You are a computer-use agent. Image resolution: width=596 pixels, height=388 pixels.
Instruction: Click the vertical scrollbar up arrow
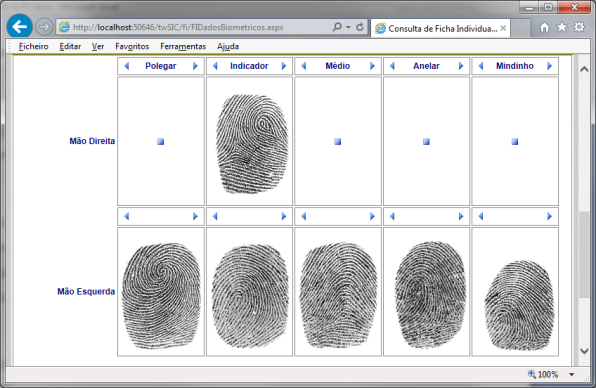click(x=584, y=69)
